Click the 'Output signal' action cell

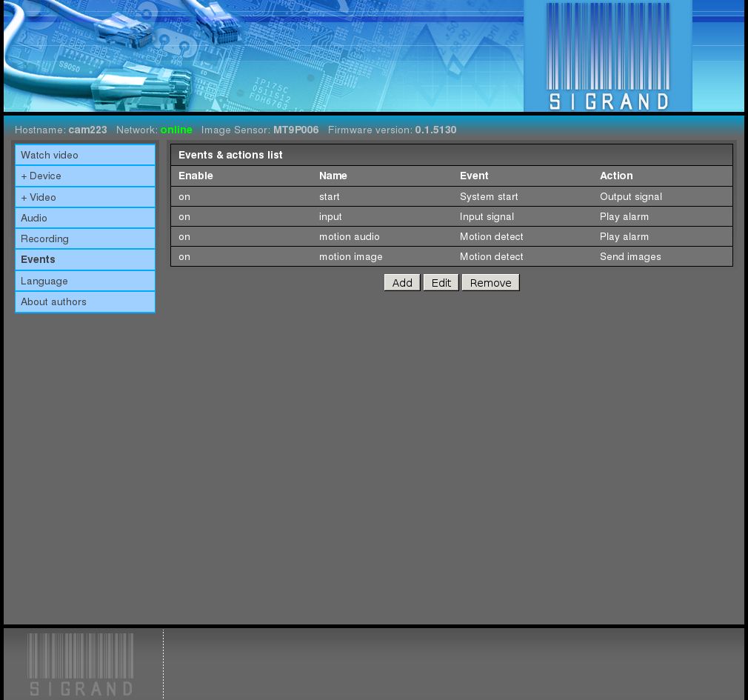pos(631,196)
